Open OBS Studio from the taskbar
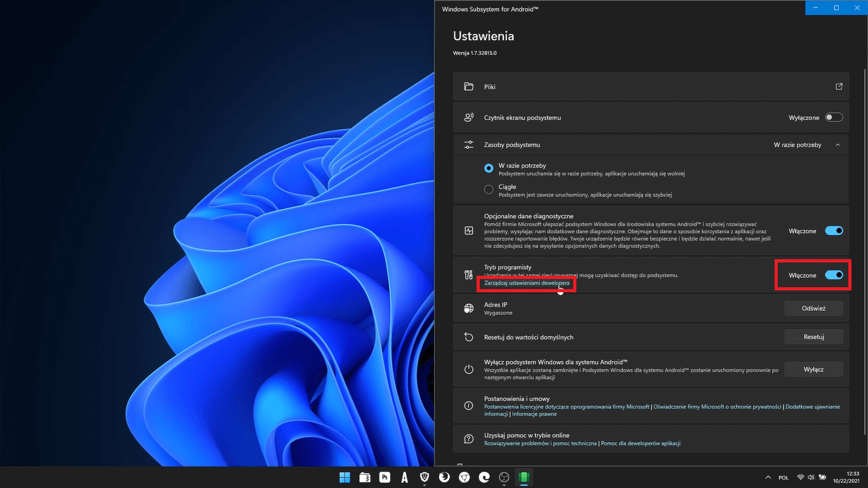This screenshot has height=488, width=868. (504, 477)
